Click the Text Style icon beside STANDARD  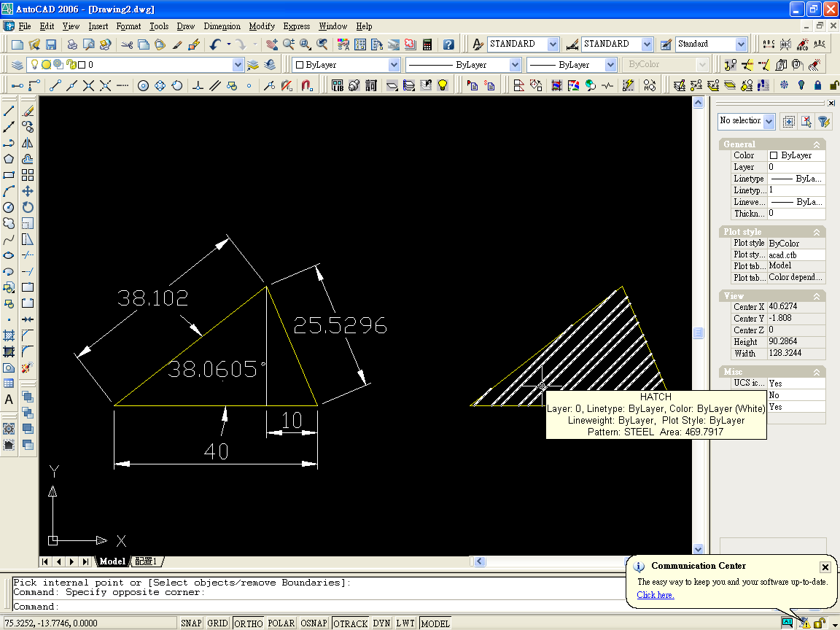pyautogui.click(x=478, y=44)
